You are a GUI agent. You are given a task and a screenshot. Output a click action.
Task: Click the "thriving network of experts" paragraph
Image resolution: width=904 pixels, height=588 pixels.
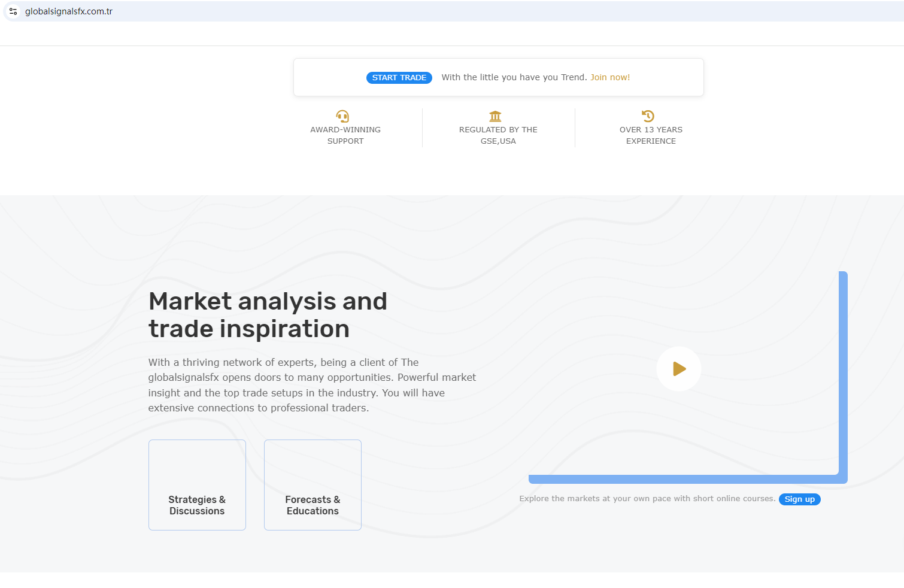312,385
